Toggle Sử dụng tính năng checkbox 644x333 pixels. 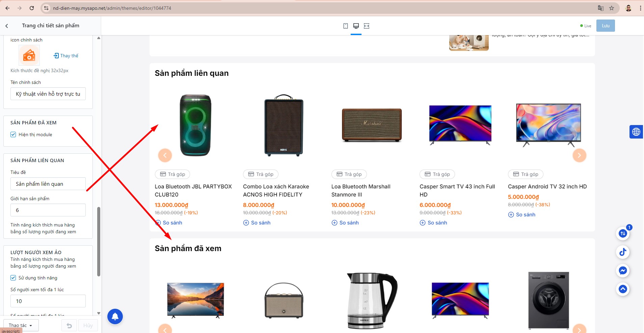(13, 278)
